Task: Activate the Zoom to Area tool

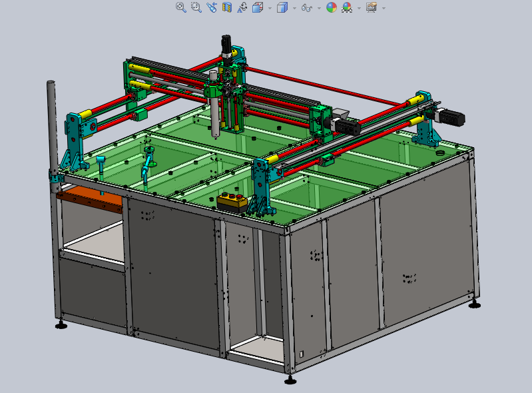Action: click(196, 7)
